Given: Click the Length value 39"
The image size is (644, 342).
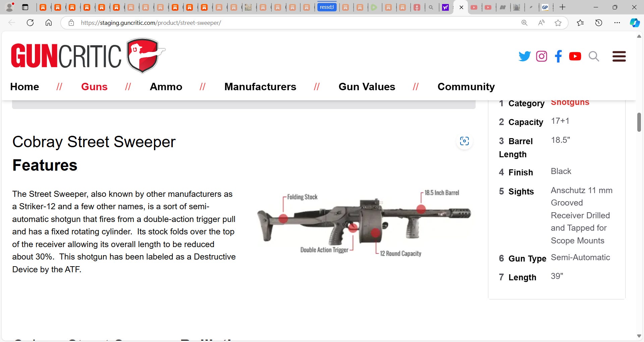Looking at the screenshot, I should 557,276.
